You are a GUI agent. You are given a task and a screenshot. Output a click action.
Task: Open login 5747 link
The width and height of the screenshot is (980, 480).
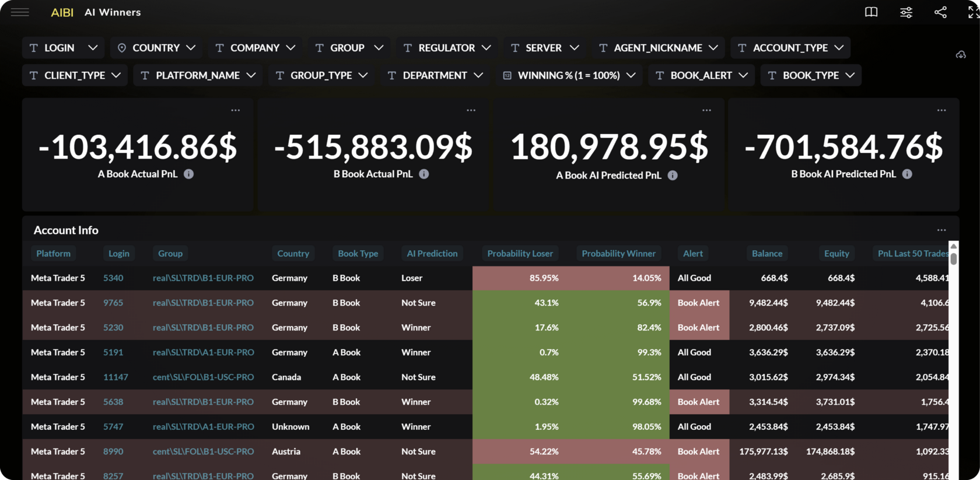pos(113,427)
